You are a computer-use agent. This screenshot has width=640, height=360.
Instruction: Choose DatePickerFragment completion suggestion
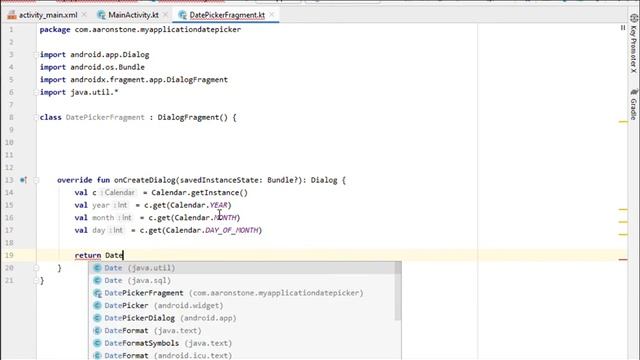click(242, 293)
